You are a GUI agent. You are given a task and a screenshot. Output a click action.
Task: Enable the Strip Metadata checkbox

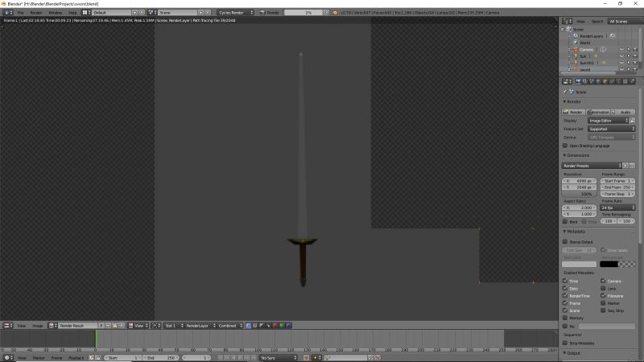pyautogui.click(x=565, y=343)
